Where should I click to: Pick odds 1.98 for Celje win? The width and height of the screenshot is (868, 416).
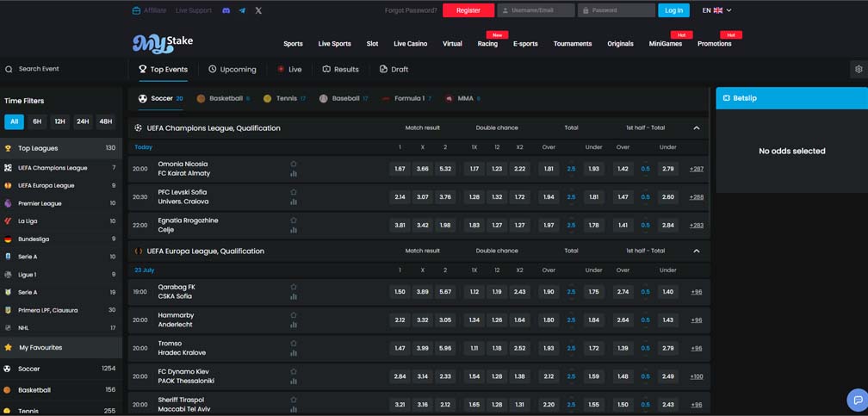point(445,226)
